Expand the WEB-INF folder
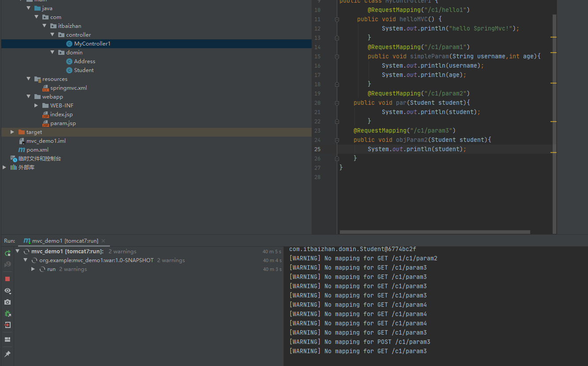The height and width of the screenshot is (366, 588). 37,106
